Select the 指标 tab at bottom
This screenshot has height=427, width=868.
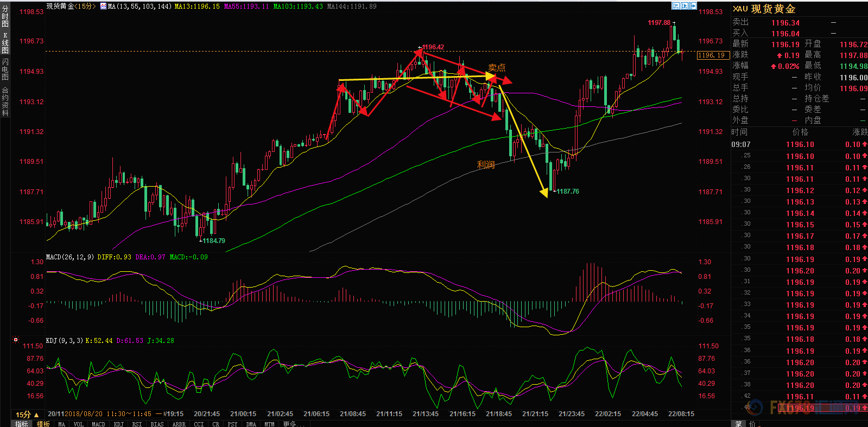(x=22, y=424)
